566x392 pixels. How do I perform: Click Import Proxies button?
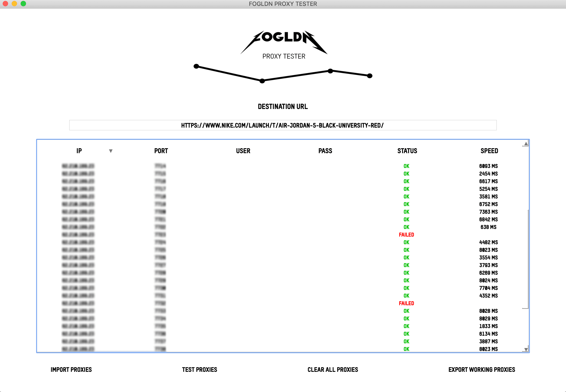click(x=71, y=370)
